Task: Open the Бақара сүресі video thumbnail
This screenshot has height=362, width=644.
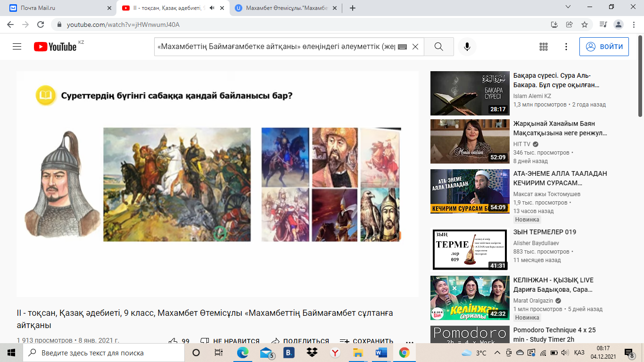Action: pos(470,93)
